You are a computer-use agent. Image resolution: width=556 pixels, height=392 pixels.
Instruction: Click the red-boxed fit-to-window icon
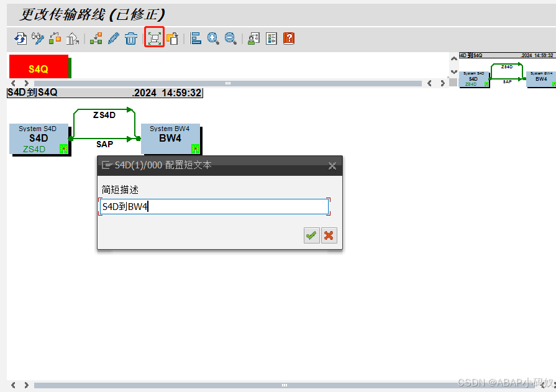click(154, 38)
